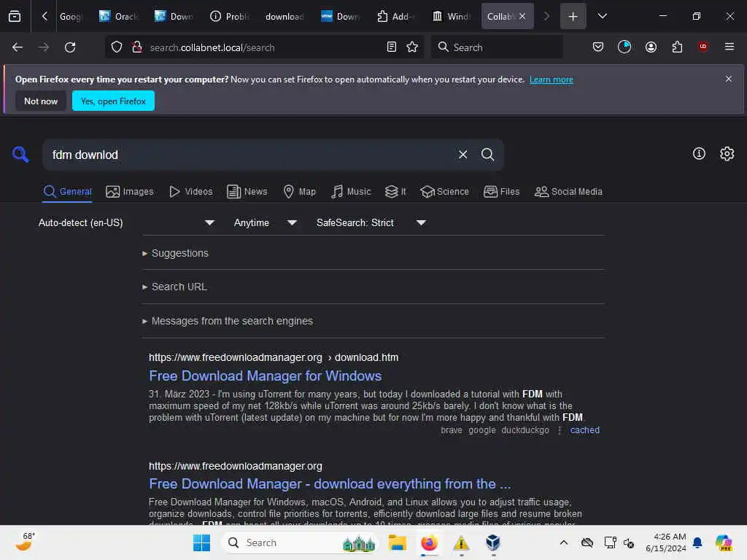Click the SearXNG logo magnifier icon
This screenshot has width=747, height=560.
pos(20,155)
